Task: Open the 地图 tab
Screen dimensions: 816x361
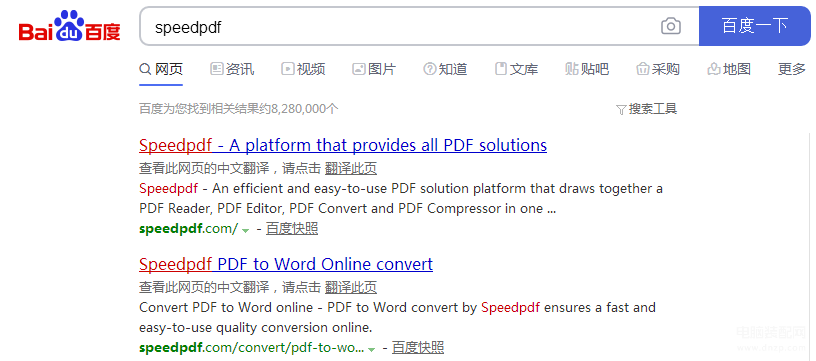Action: coord(729,69)
